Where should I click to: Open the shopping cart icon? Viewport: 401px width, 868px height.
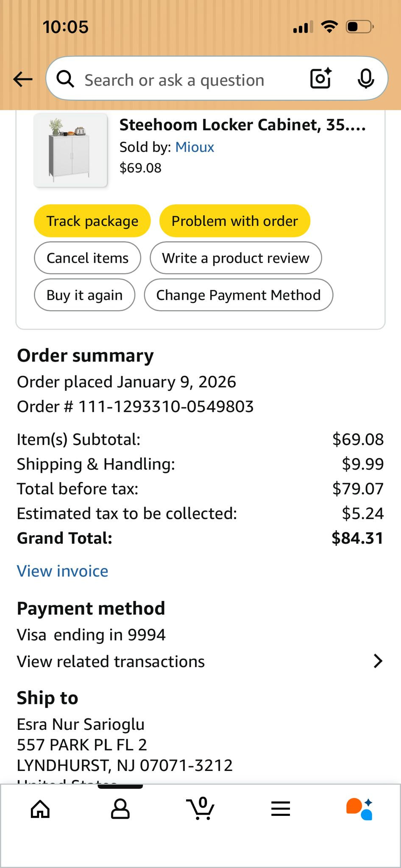(x=200, y=809)
